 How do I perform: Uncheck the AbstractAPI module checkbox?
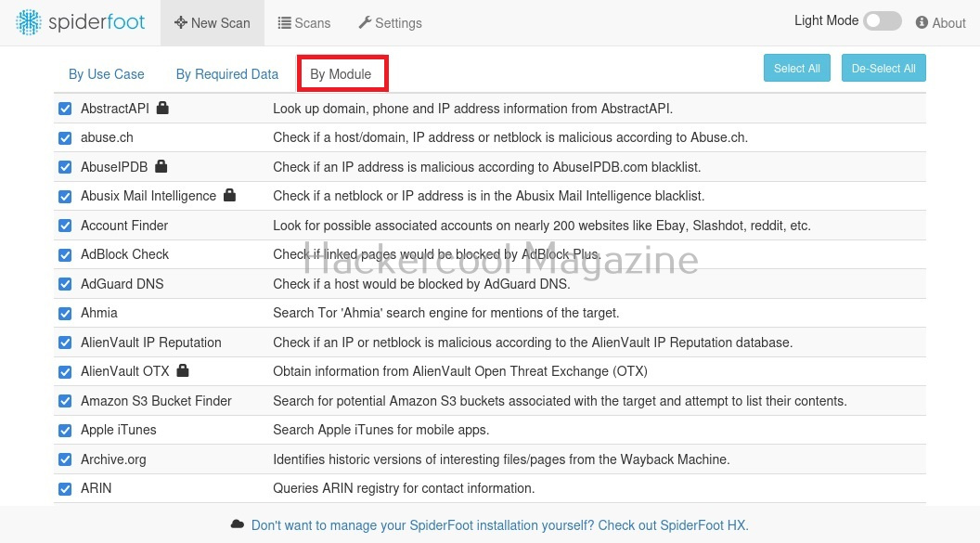[x=65, y=109]
